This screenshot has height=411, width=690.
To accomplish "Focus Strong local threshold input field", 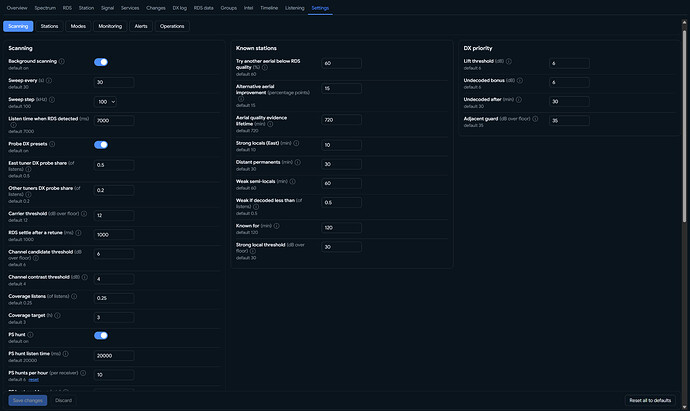I will click(341, 247).
